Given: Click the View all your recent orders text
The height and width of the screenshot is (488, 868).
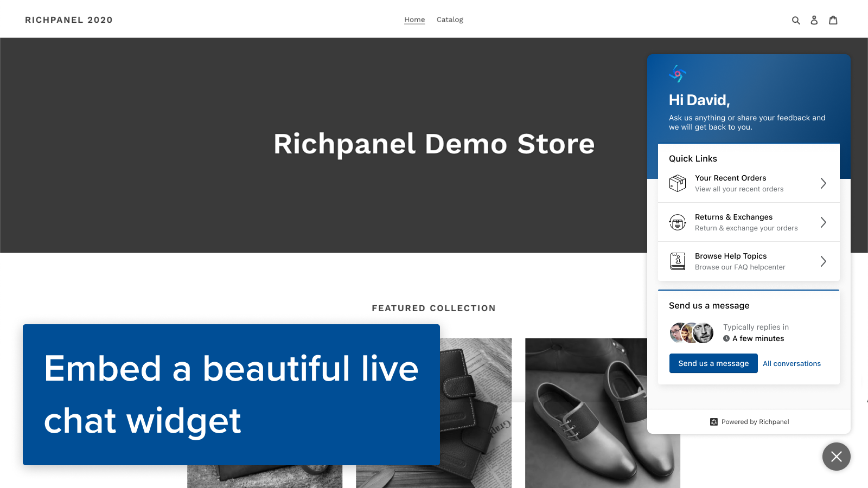Looking at the screenshot, I should click(x=739, y=189).
